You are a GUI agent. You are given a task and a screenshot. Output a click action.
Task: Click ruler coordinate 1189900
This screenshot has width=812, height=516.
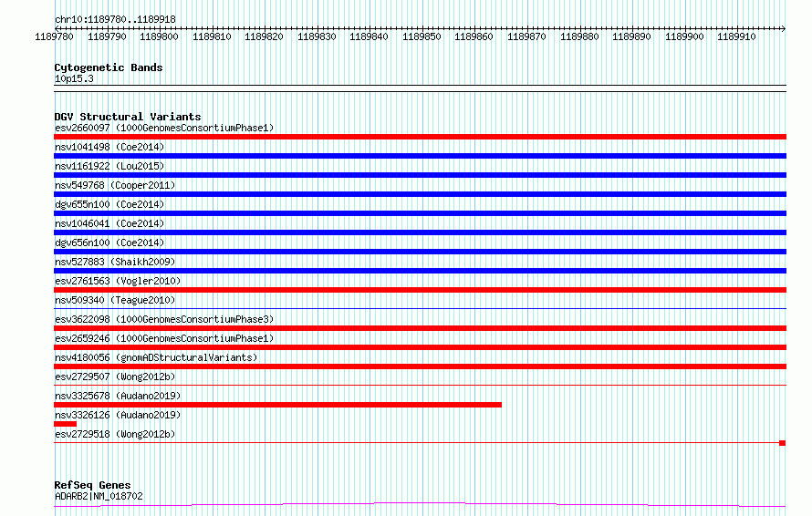(x=684, y=36)
